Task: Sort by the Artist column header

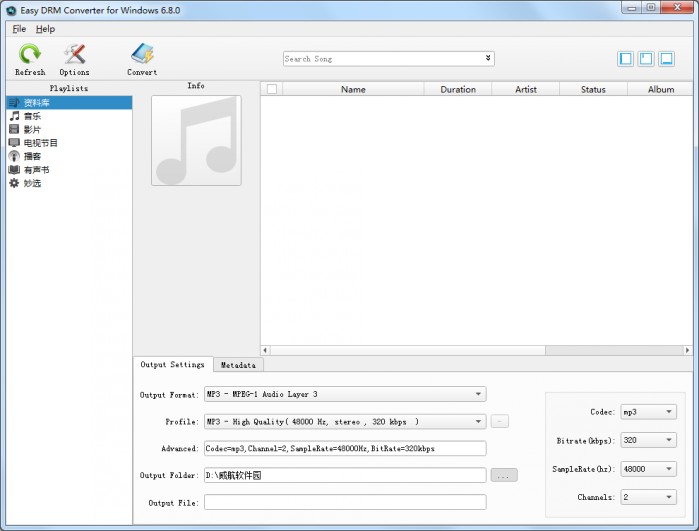Action: pos(526,89)
